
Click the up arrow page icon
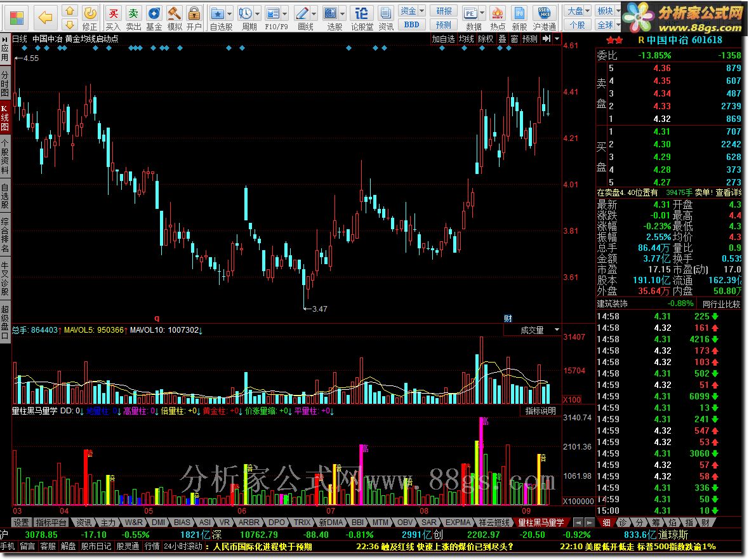coord(70,11)
